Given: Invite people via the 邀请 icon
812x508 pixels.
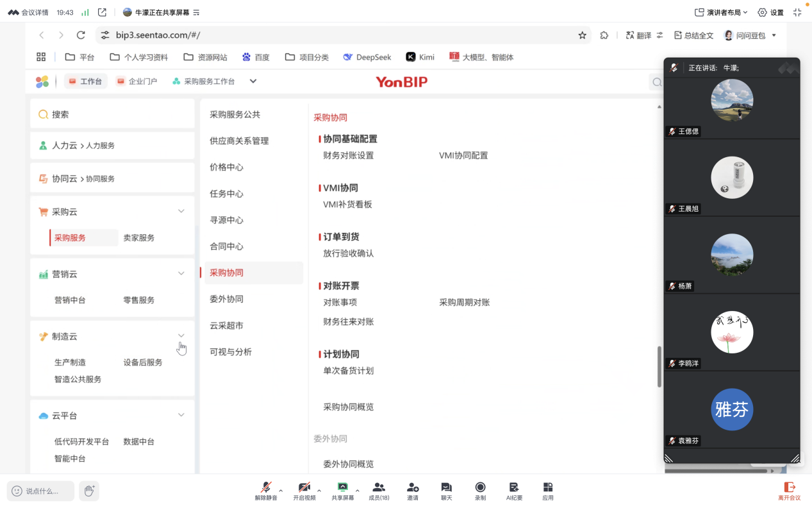Looking at the screenshot, I should pos(412,491).
